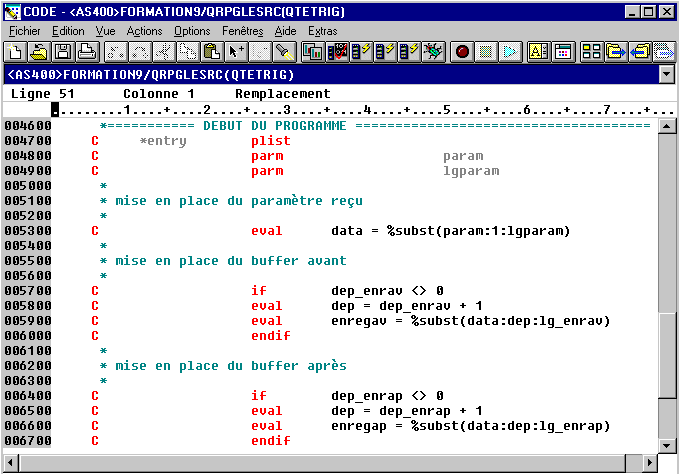Open a file with the folder icon
The height and width of the screenshot is (474, 679).
click(39, 51)
